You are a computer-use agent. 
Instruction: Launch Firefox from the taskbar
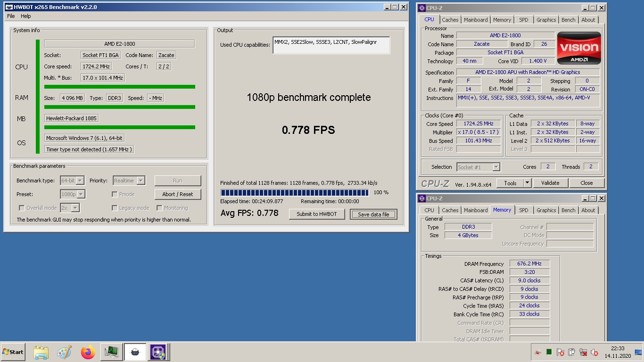88,352
